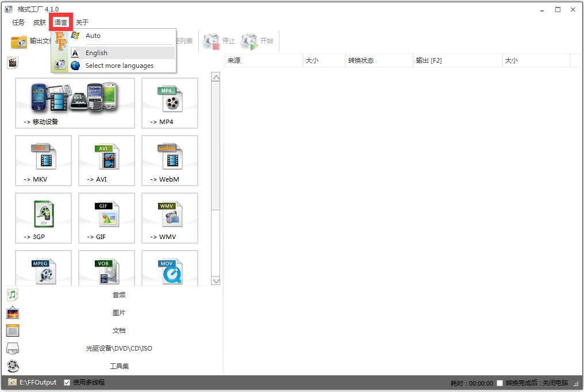Screen dimensions: 584x392
Task: Open the output folder (输出文件夹) icon
Action: pyautogui.click(x=18, y=41)
